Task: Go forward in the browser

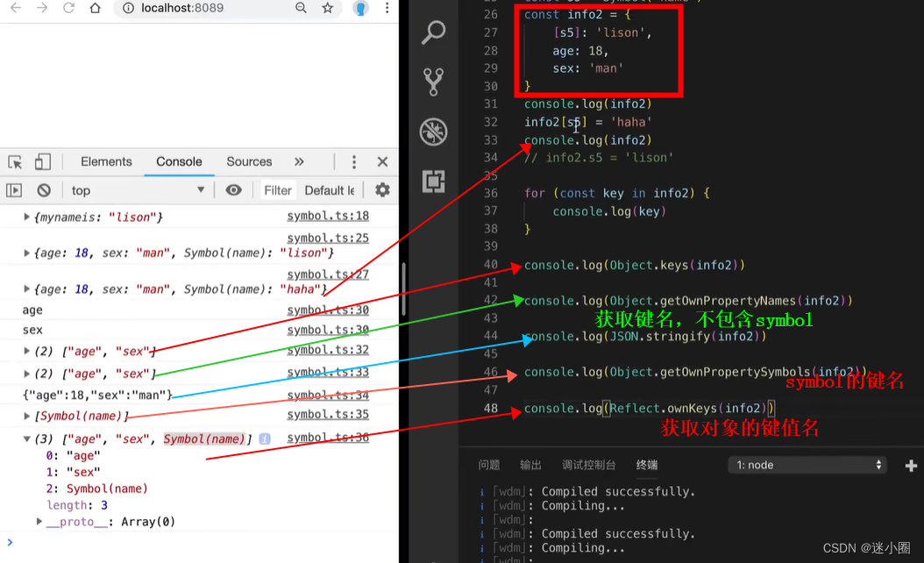Action: tap(42, 8)
